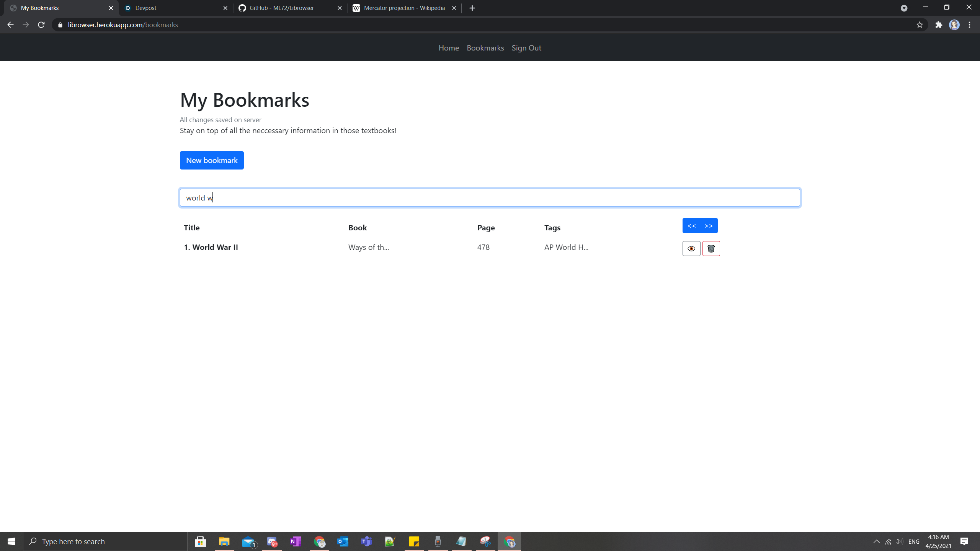Go to previous page with << button
Screen dimensions: 980x551
(x=691, y=226)
